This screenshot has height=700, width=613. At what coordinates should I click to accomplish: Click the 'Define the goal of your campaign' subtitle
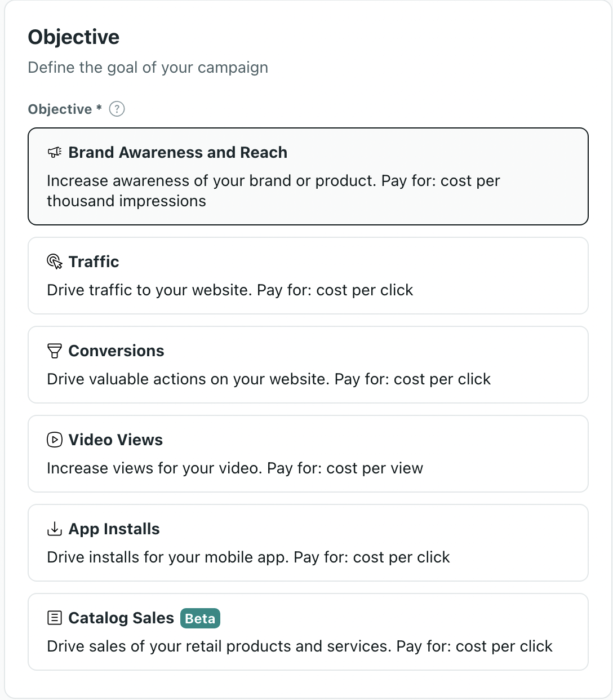(x=148, y=68)
